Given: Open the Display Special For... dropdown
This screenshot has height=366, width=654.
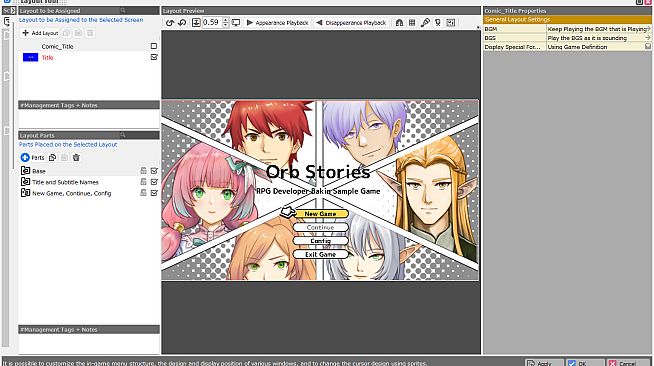Looking at the screenshot, I should (x=647, y=47).
